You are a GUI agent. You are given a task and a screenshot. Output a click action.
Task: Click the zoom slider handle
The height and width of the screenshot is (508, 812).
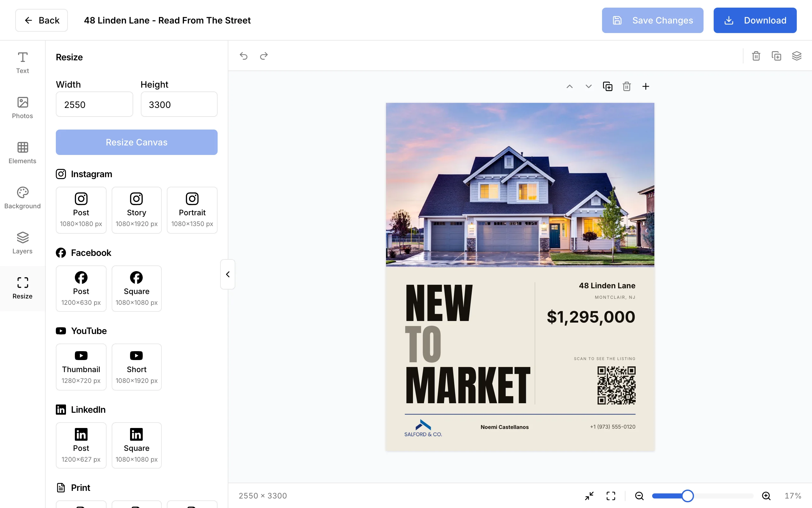click(688, 496)
